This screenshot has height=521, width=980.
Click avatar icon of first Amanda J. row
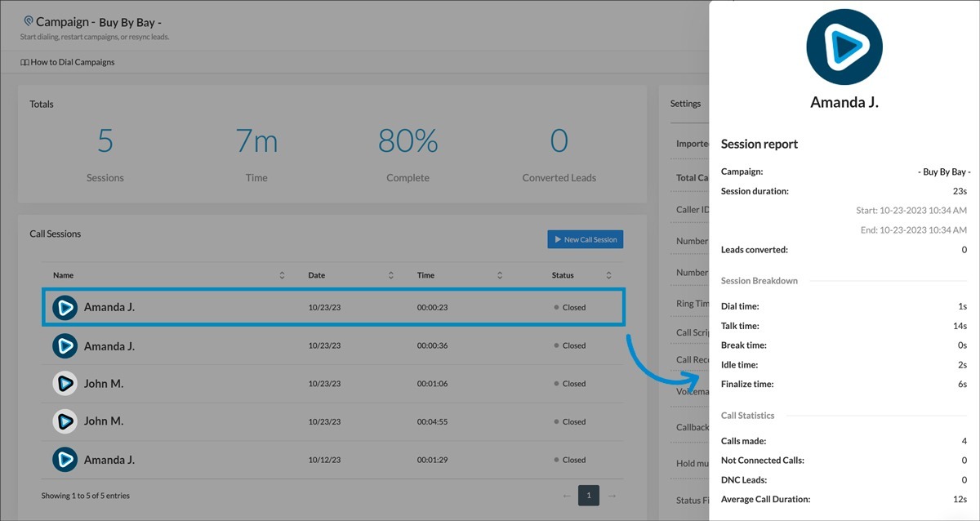pyautogui.click(x=65, y=308)
